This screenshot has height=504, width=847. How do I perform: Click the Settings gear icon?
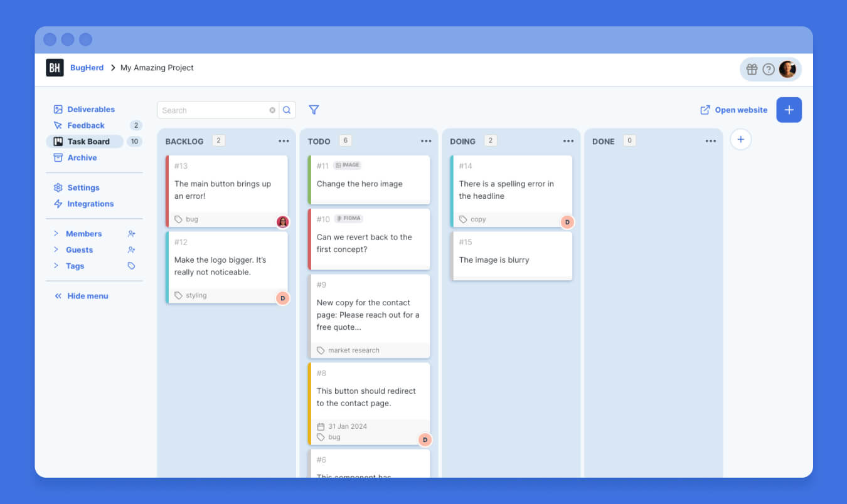[x=58, y=187]
